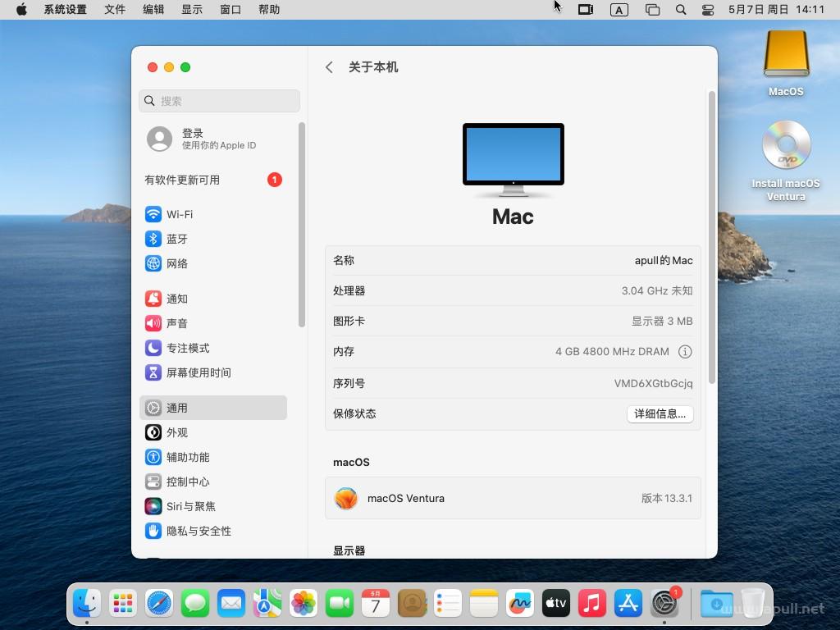Image resolution: width=840 pixels, height=630 pixels.
Task: Open the 有软件更新可用 notice
Action: click(x=182, y=180)
